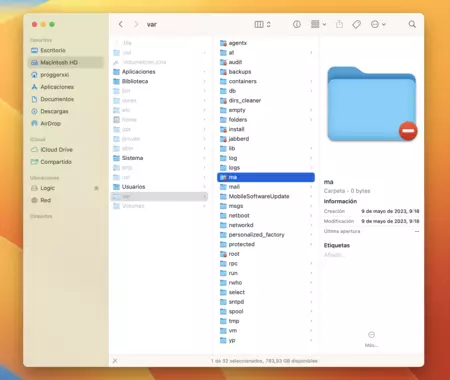Open the column view switcher

point(262,24)
